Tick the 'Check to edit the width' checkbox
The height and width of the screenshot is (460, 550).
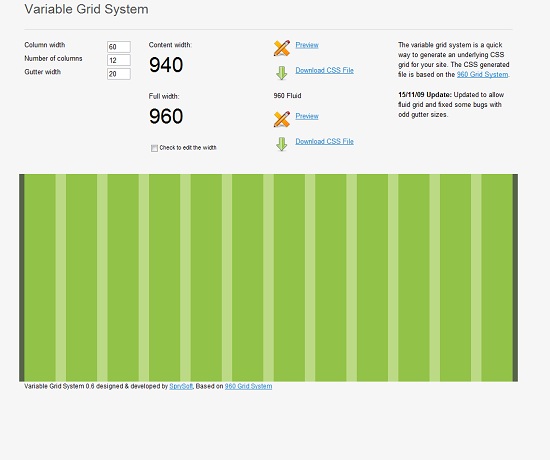click(x=154, y=148)
